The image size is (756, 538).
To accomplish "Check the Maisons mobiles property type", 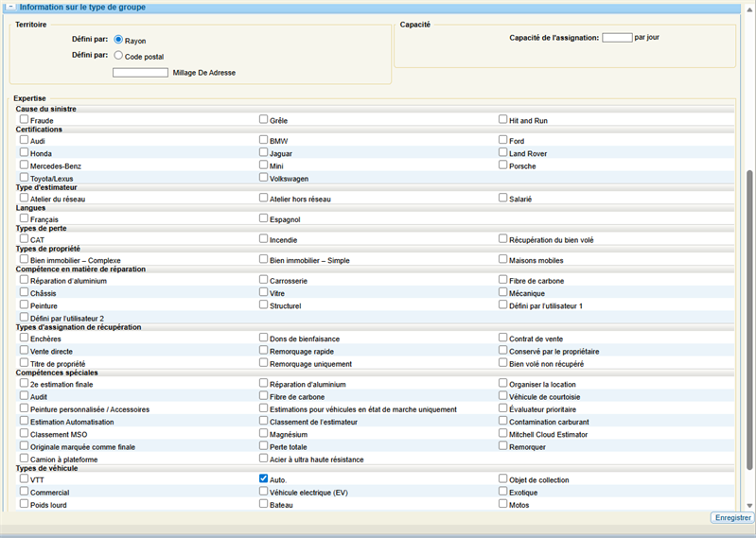I will coord(503,259).
